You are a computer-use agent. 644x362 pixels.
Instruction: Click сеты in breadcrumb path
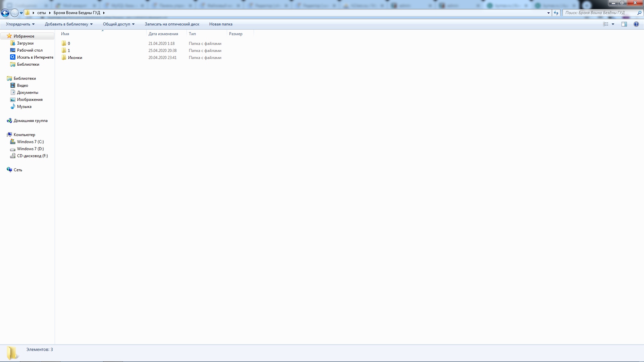42,13
